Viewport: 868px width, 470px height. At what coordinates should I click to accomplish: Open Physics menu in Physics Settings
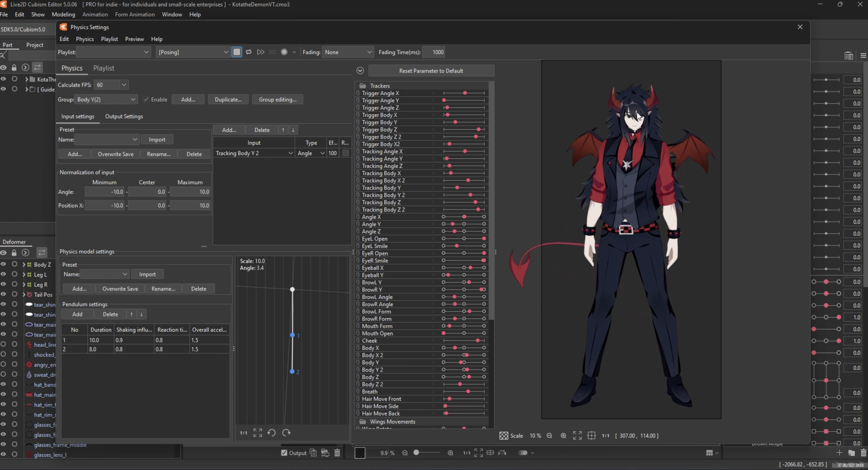84,39
